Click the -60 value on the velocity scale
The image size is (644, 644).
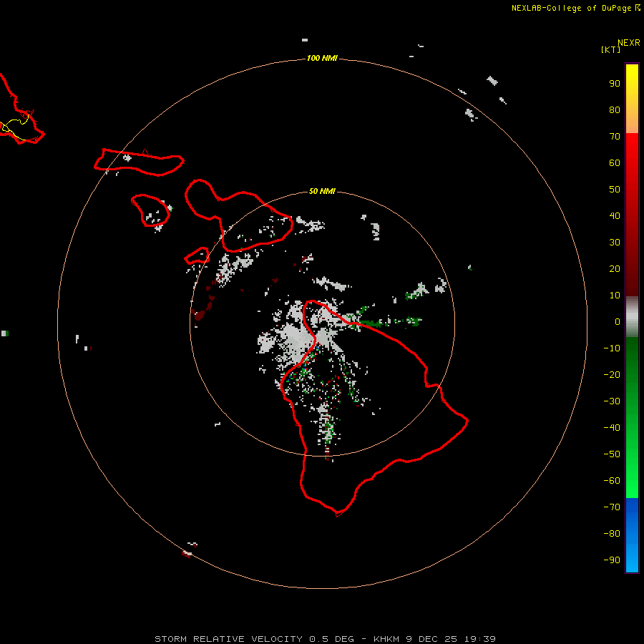tap(612, 481)
